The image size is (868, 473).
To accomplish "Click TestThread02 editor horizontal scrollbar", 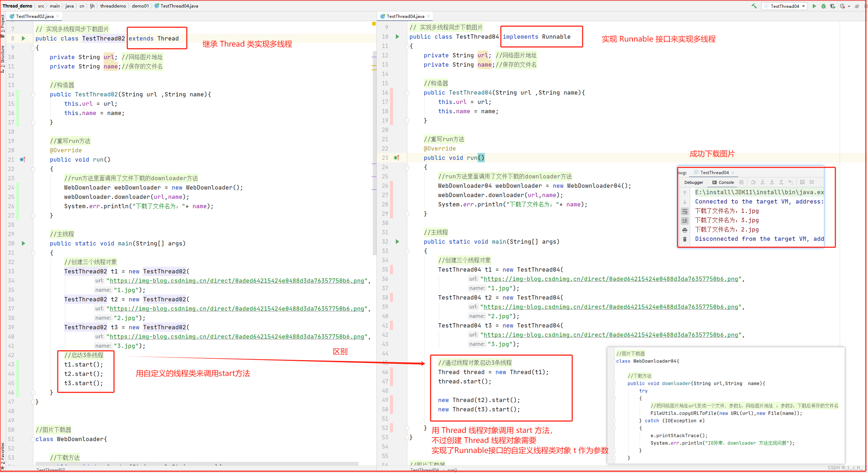I will pyautogui.click(x=196, y=464).
